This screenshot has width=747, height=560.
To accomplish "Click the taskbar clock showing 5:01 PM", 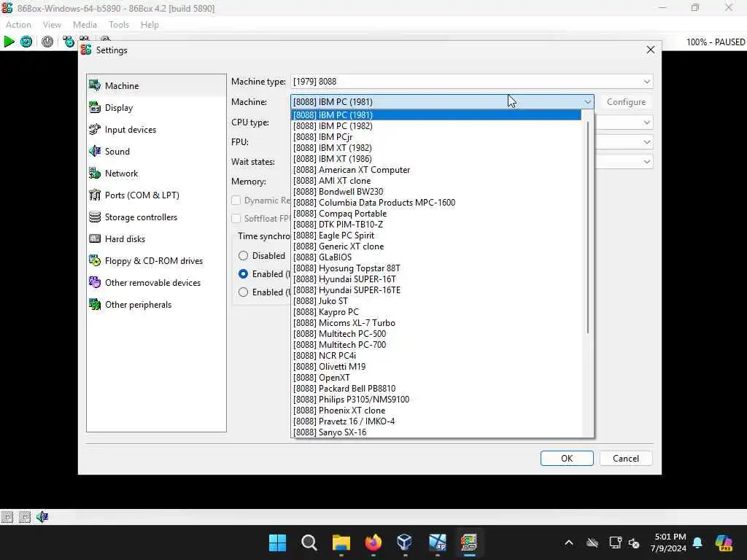I will 668,542.
